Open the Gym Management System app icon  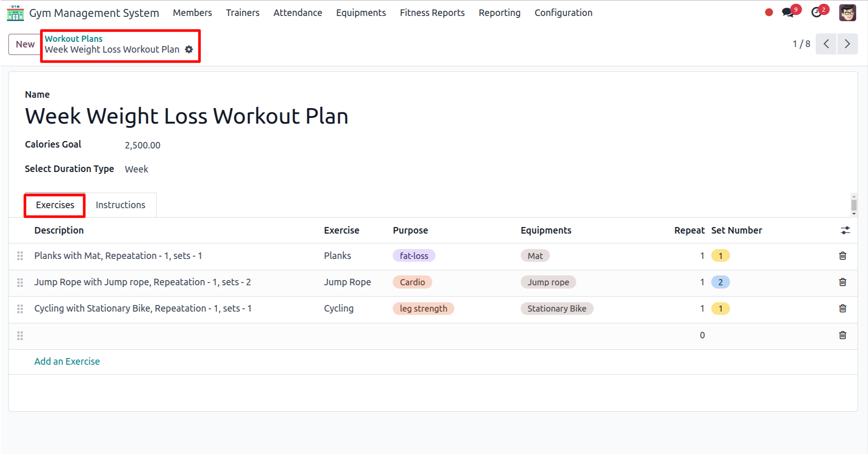pos(15,13)
